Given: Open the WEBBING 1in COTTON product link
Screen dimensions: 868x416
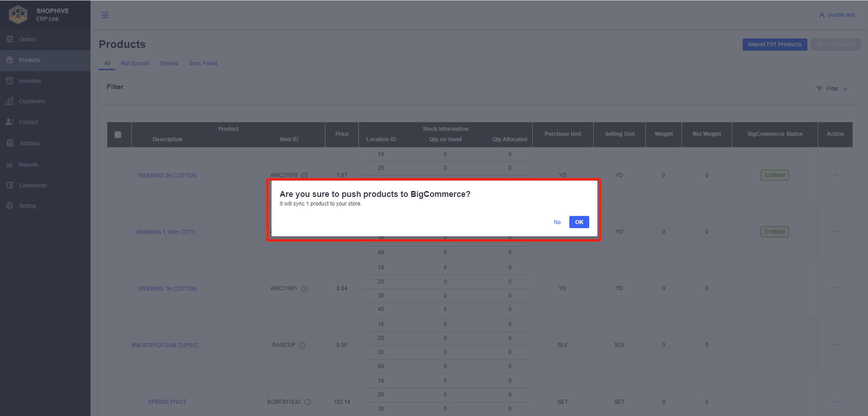Looking at the screenshot, I should (167, 289).
